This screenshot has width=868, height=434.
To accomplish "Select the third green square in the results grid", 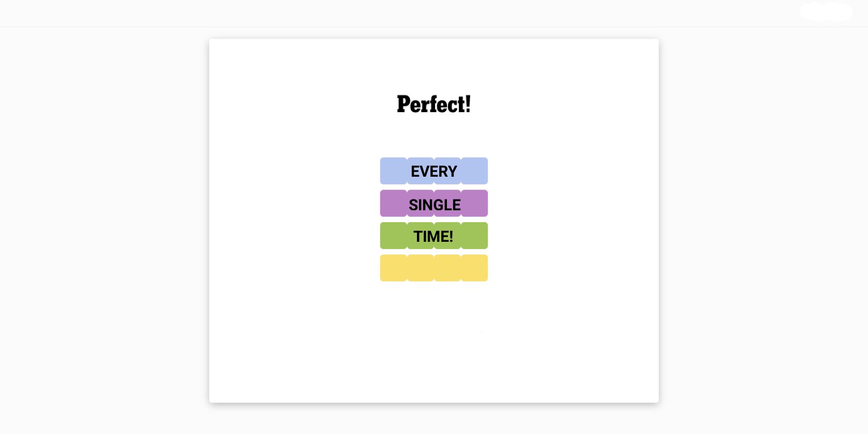I will click(447, 236).
